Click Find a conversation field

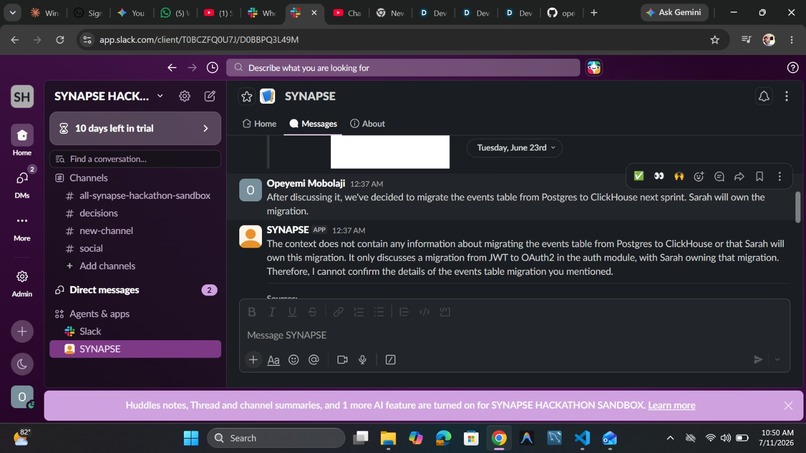tap(135, 159)
